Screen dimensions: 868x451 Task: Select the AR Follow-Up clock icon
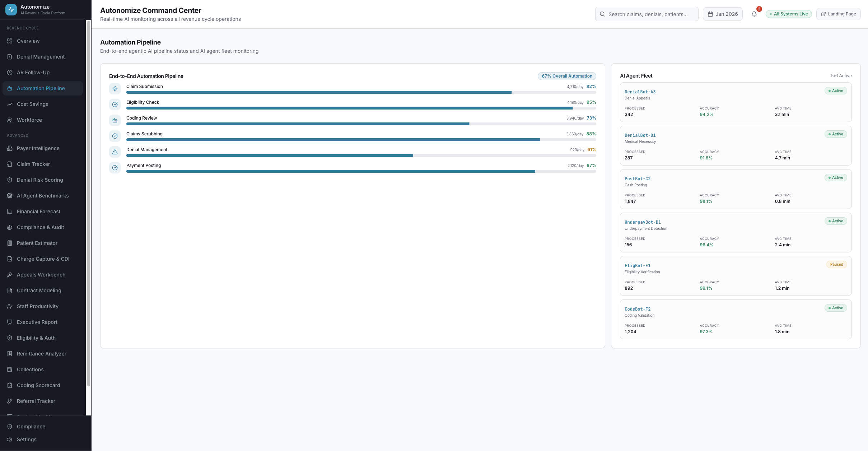[x=10, y=72]
